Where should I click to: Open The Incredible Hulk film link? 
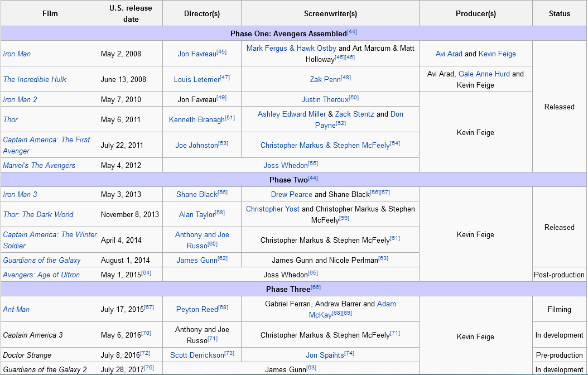35,79
